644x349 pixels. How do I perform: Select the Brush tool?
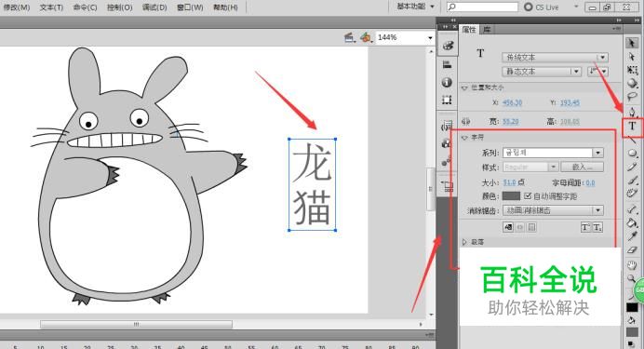coord(632,181)
